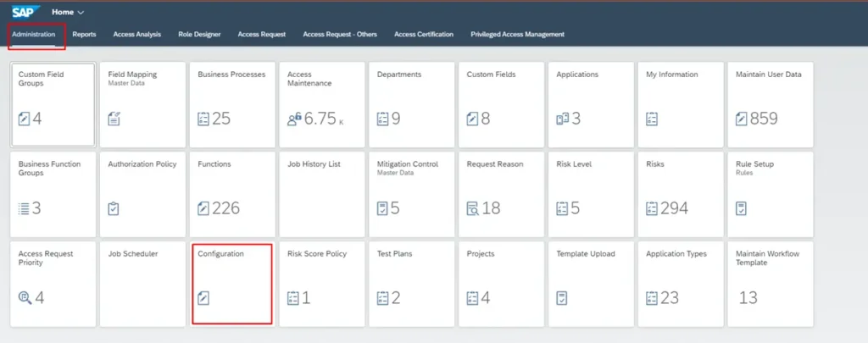Open the Access Analysis tab
This screenshot has height=343, width=868.
pos(136,35)
